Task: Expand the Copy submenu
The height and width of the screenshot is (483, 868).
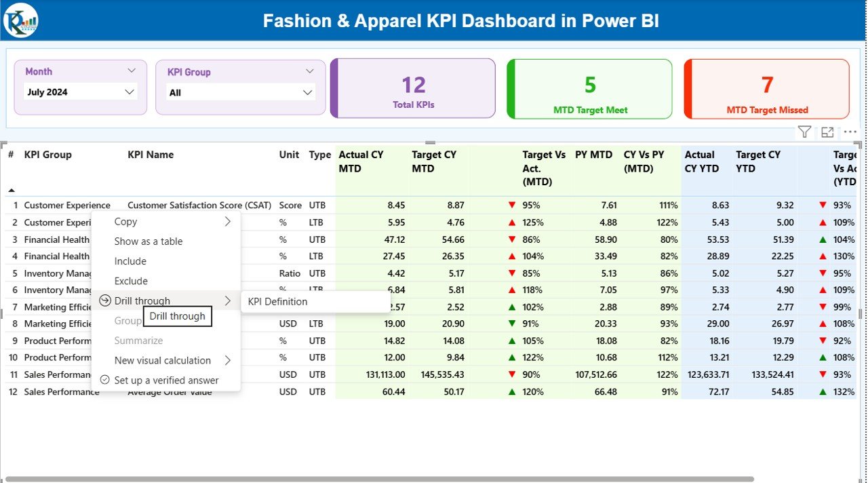Action: pyautogui.click(x=228, y=221)
